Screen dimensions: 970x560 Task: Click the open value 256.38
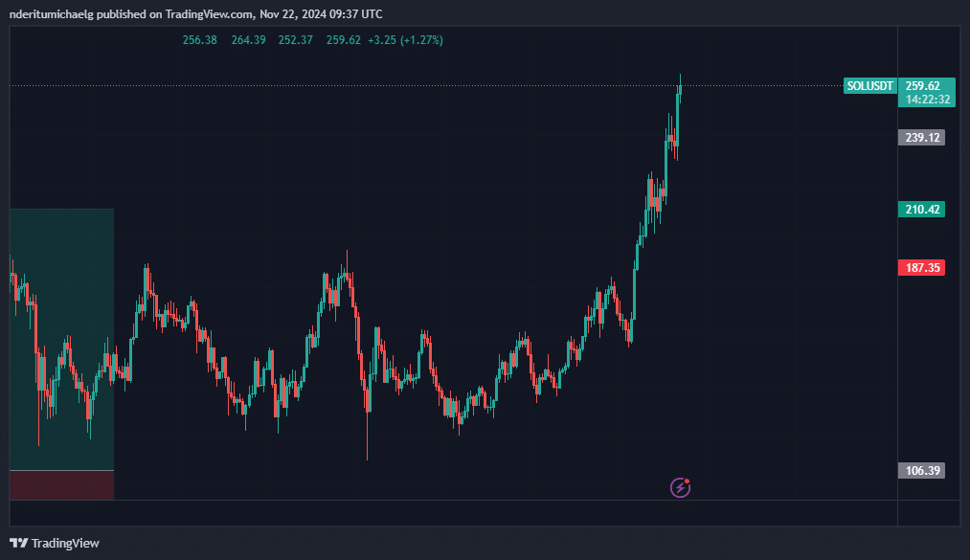click(200, 40)
